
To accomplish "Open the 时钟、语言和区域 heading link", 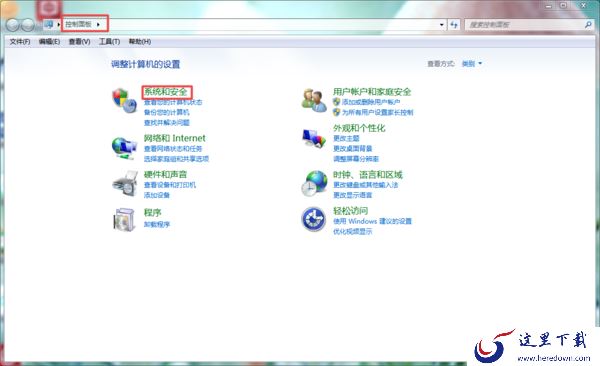I will tap(368, 175).
